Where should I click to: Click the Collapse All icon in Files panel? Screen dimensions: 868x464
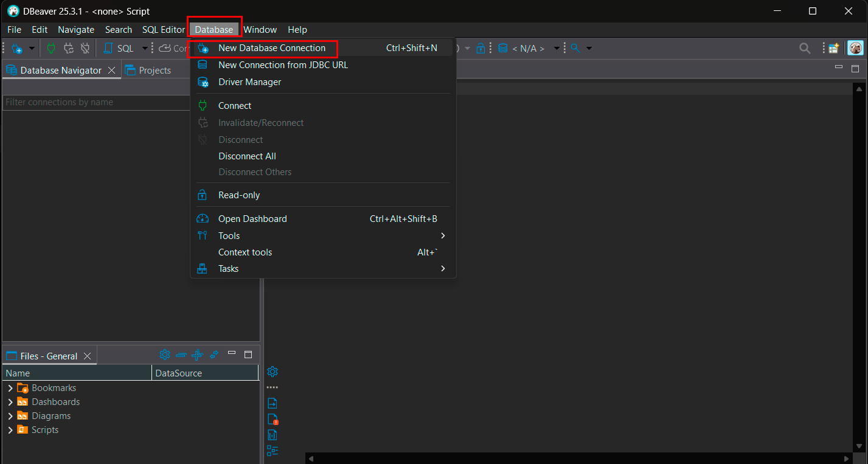click(x=181, y=355)
